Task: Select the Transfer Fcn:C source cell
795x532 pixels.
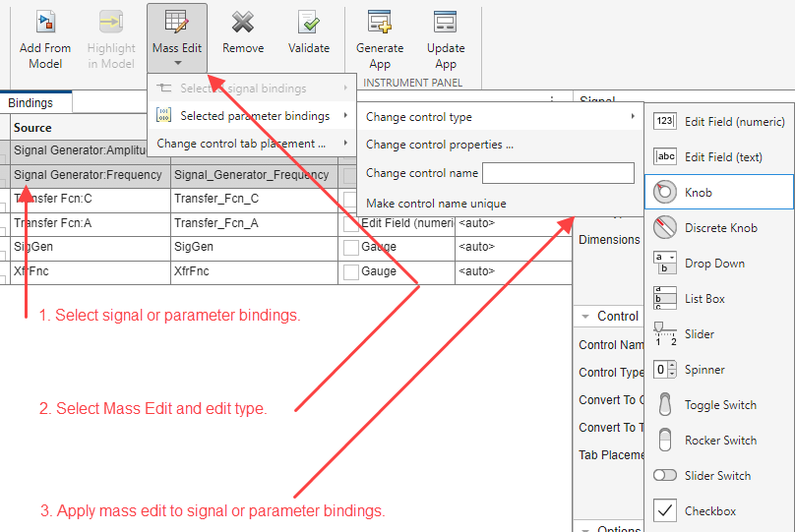Action: [x=91, y=199]
